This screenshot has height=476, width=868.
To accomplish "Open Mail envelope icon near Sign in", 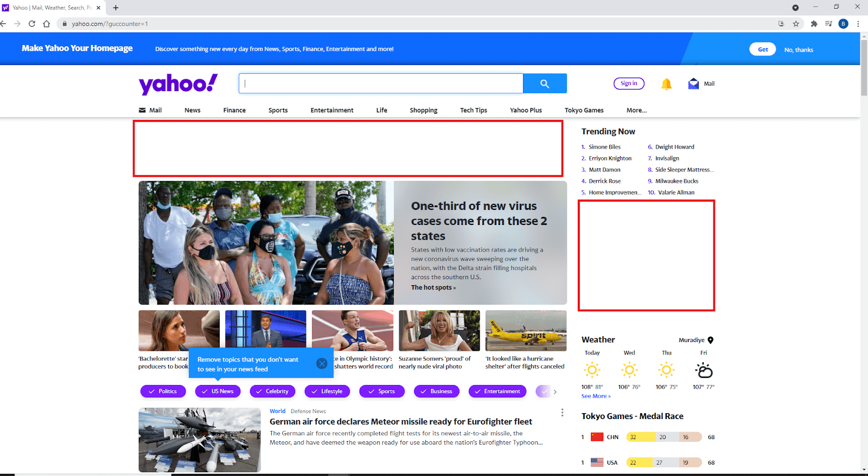I will (x=693, y=83).
